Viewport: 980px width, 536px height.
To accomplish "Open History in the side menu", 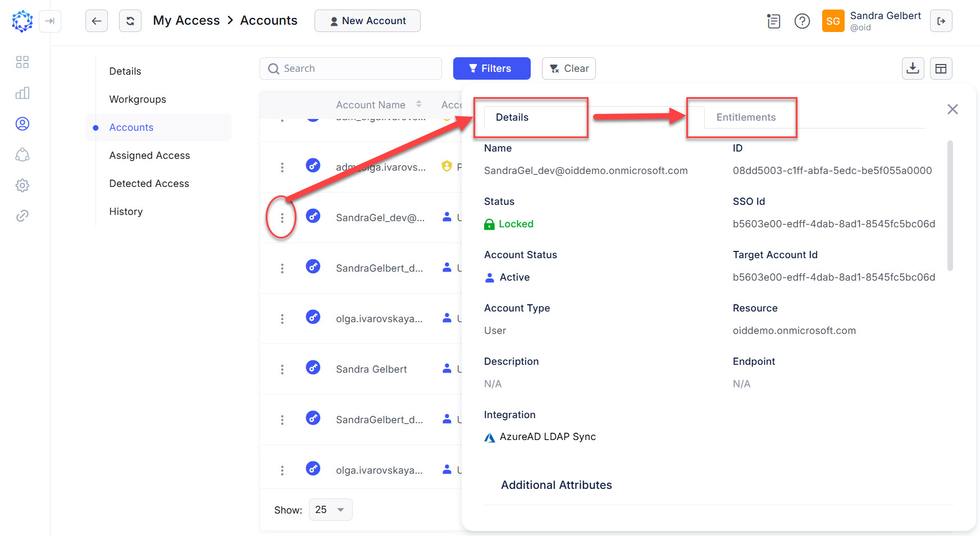I will pos(126,212).
